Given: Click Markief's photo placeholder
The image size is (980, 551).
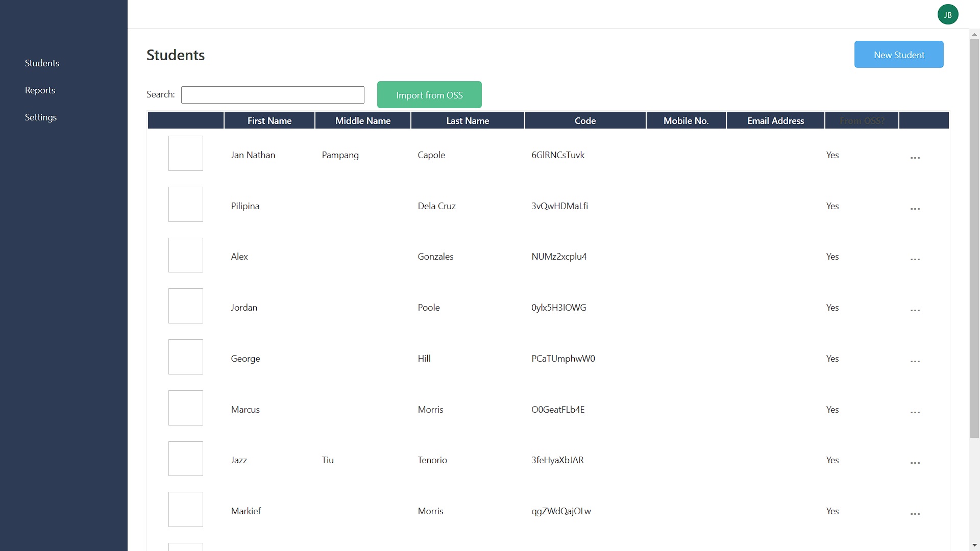Looking at the screenshot, I should 186,509.
